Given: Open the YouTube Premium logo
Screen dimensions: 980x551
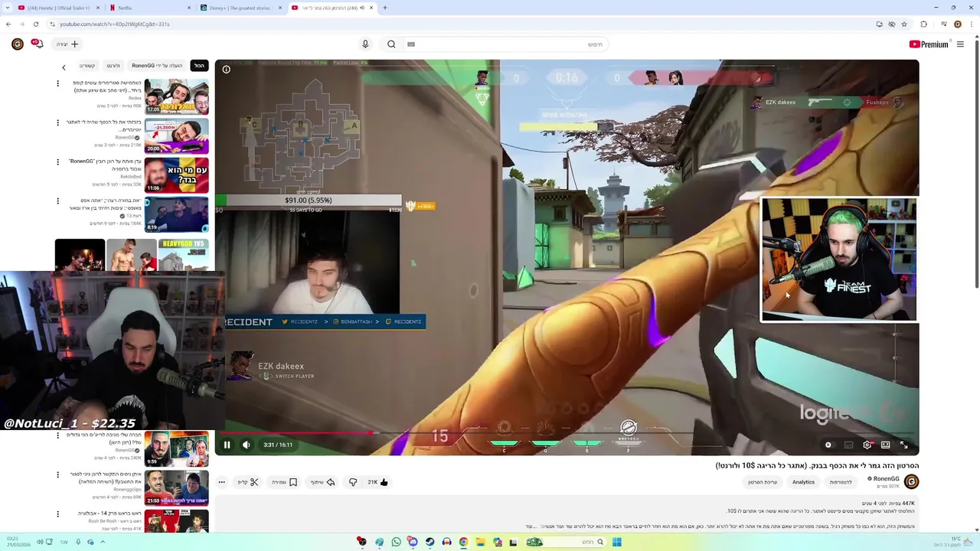Looking at the screenshot, I should point(929,44).
